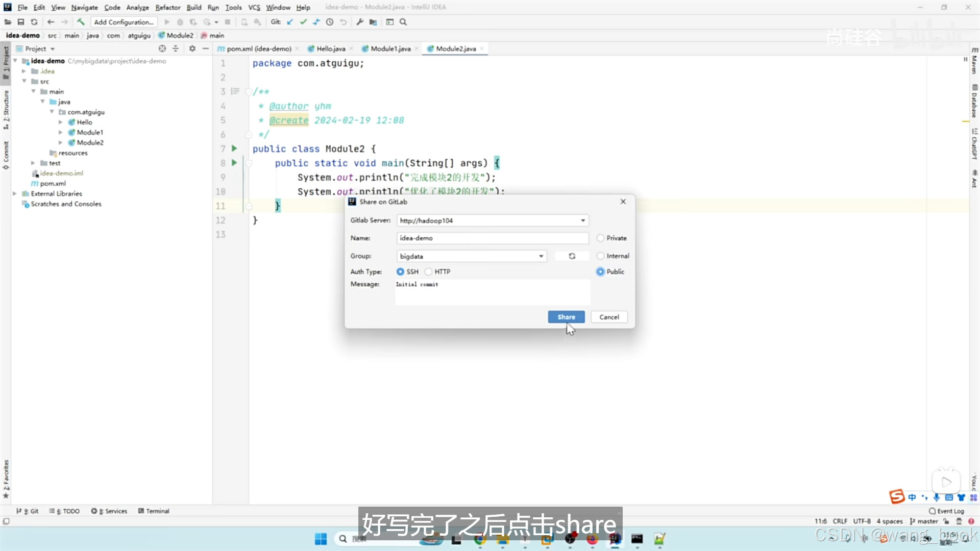The width and height of the screenshot is (980, 551).
Task: Open Services tool window at bottom
Action: [x=109, y=511]
